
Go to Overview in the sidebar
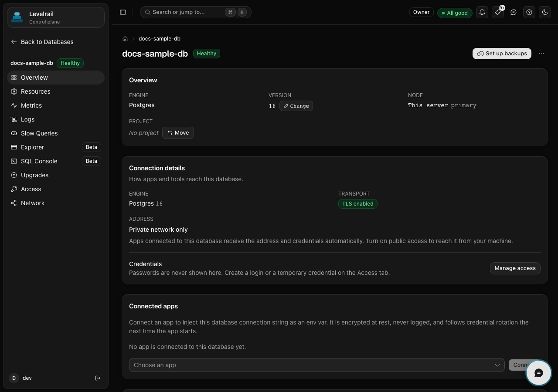(x=56, y=78)
